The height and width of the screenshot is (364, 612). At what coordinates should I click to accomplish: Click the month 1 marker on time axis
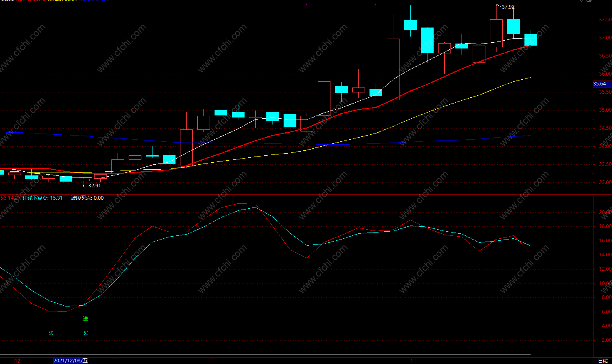pyautogui.click(x=411, y=361)
